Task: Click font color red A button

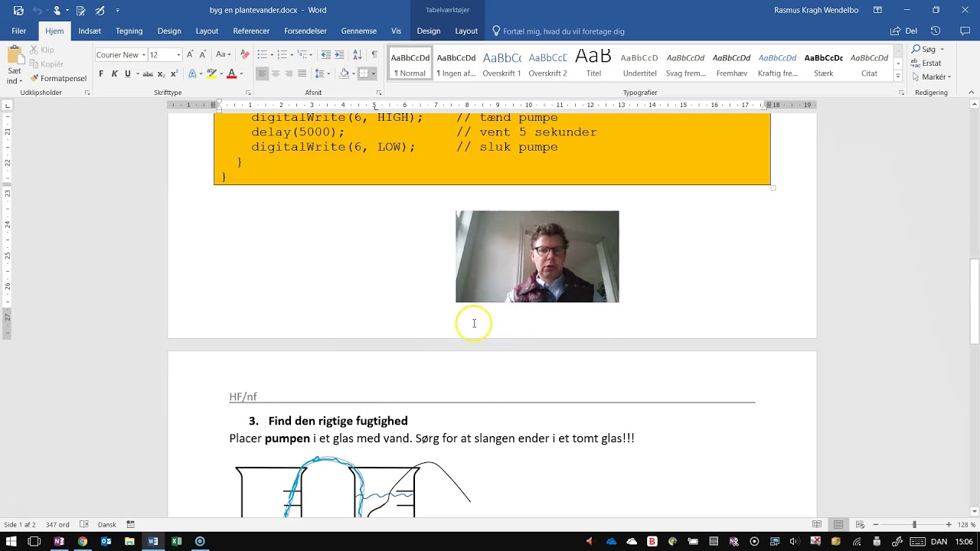Action: [x=231, y=73]
